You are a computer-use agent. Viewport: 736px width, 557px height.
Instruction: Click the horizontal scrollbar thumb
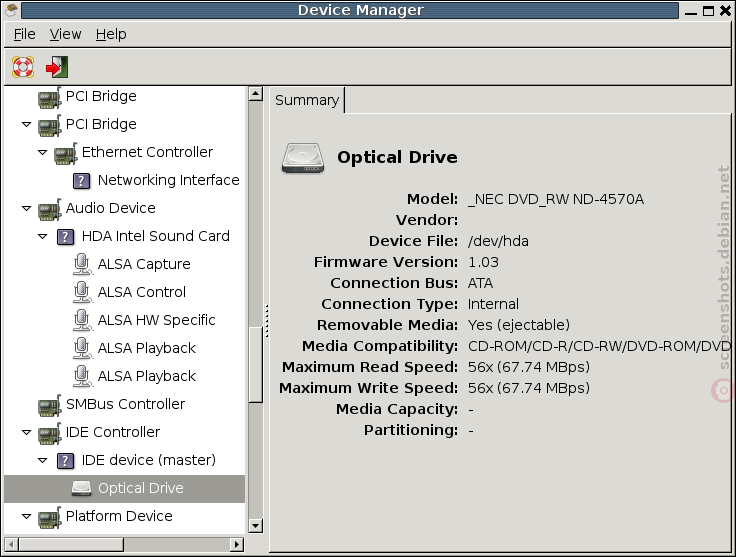[71, 544]
